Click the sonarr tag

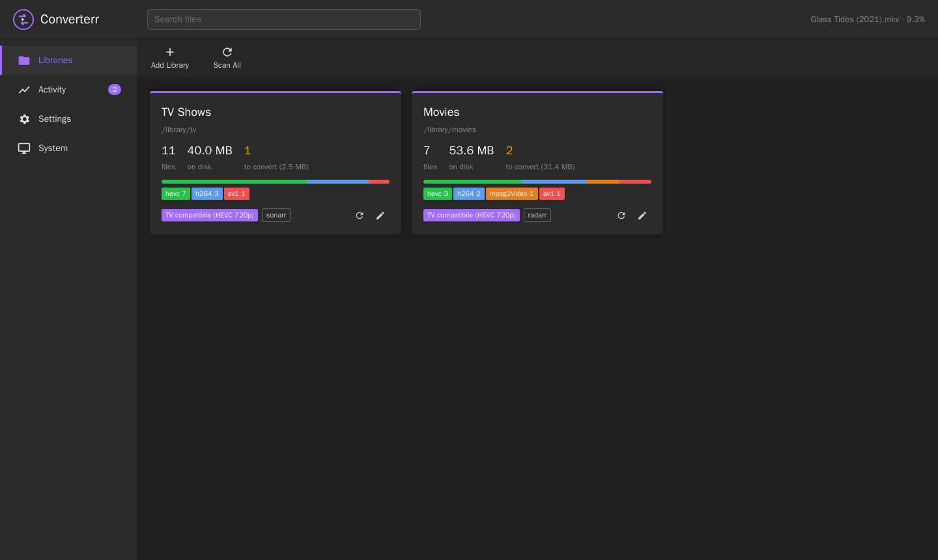point(276,215)
